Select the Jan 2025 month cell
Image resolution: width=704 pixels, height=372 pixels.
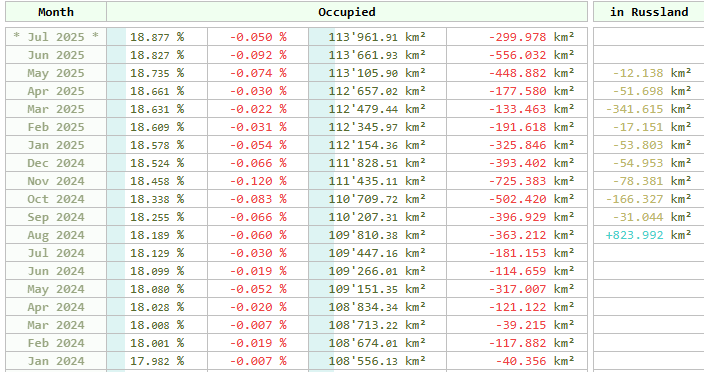[x=56, y=145]
